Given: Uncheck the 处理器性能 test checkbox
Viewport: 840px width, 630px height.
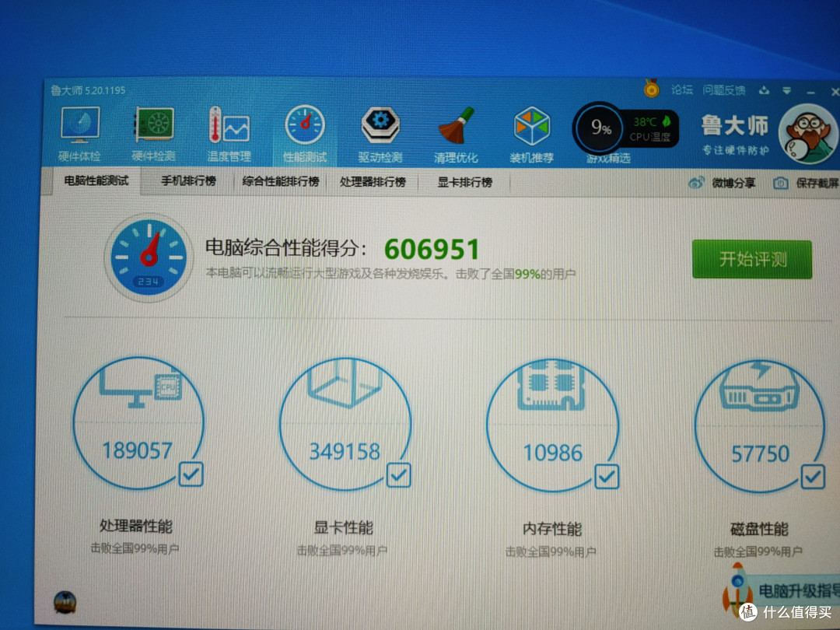Looking at the screenshot, I should [x=191, y=474].
